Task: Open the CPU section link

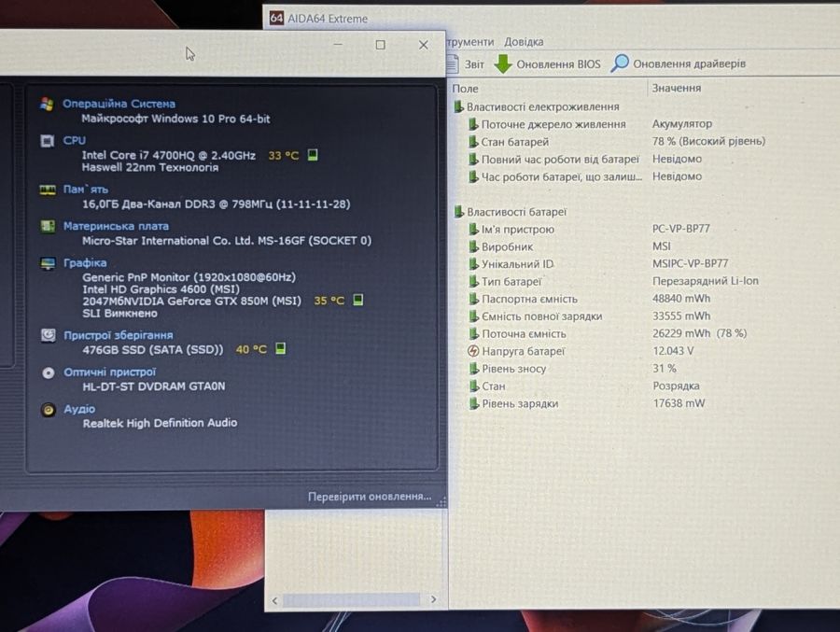Action: pyautogui.click(x=74, y=140)
